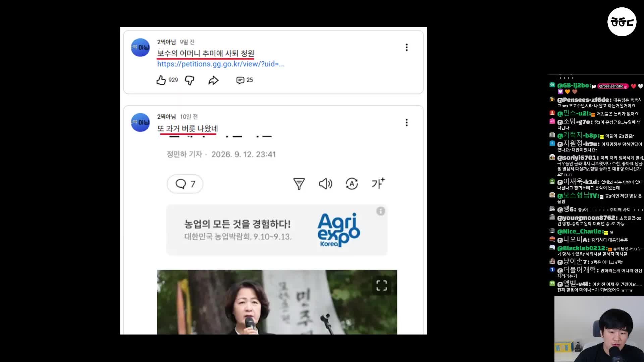Image resolution: width=644 pixels, height=362 pixels.
Task: Click the 보수의 어머니 추미애 사퇴 청원 text
Action: [x=206, y=53]
